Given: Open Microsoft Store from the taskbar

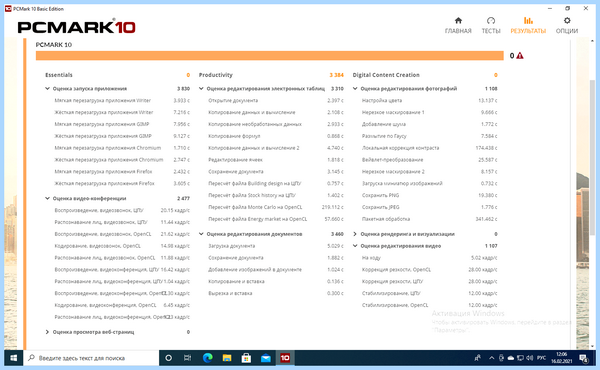Looking at the screenshot, I should click(x=246, y=358).
